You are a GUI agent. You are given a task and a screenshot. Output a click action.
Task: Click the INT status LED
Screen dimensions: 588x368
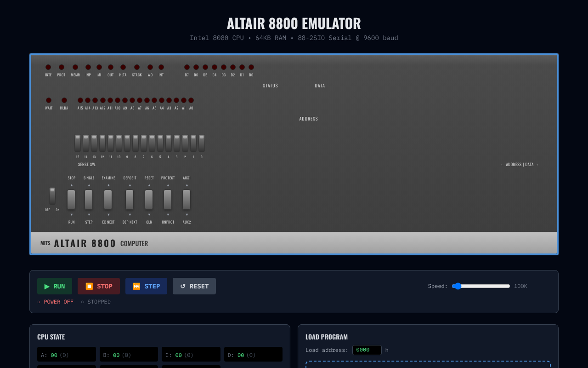click(x=161, y=67)
